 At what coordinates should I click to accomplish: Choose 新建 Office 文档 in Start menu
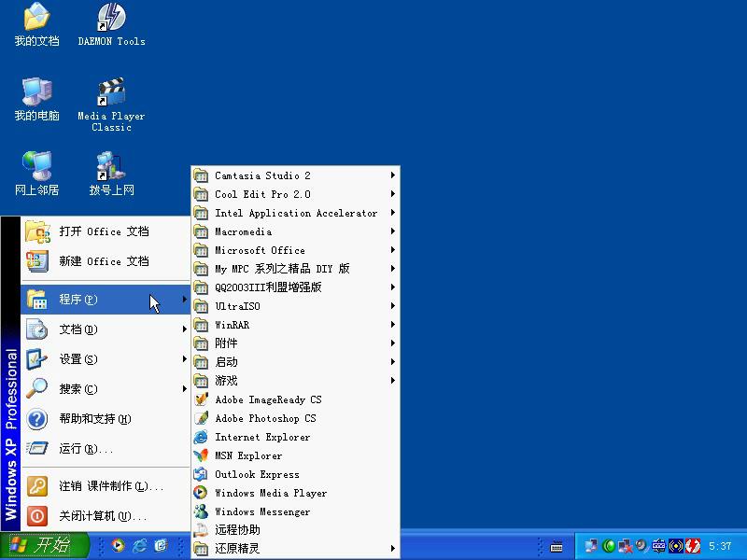tap(106, 261)
